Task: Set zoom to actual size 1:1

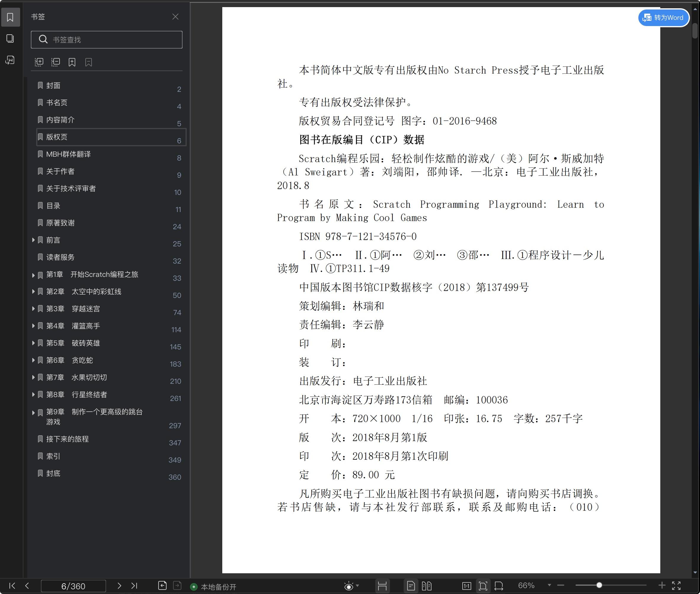Action: (x=466, y=586)
